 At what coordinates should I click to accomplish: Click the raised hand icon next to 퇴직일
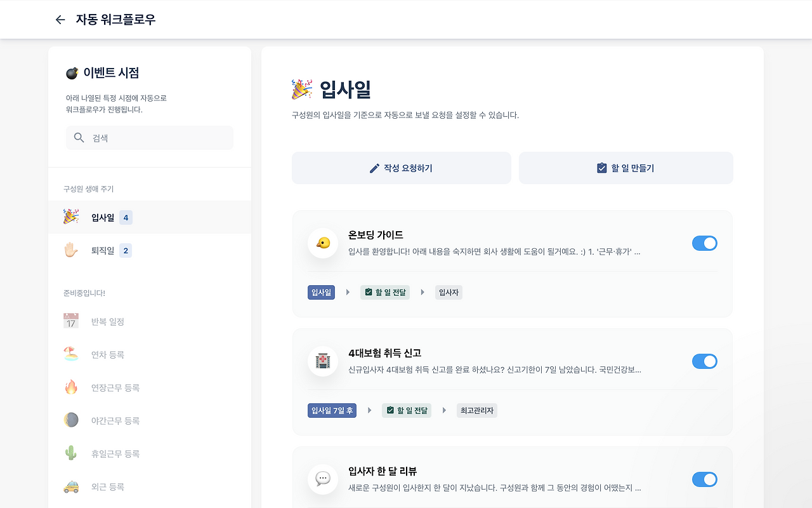click(71, 250)
